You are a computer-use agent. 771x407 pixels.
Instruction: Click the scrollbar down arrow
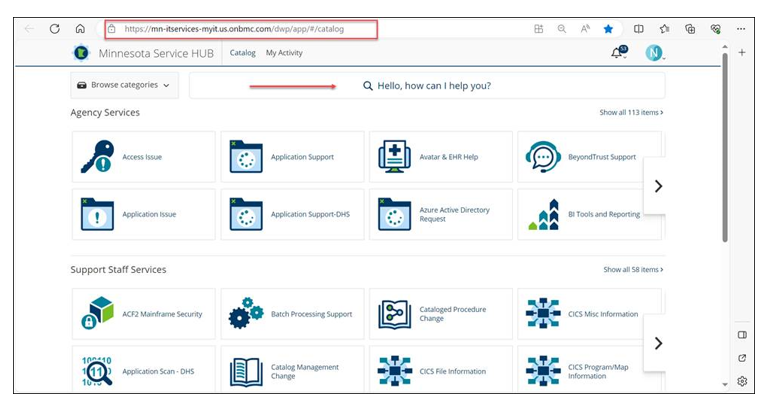tap(725, 384)
